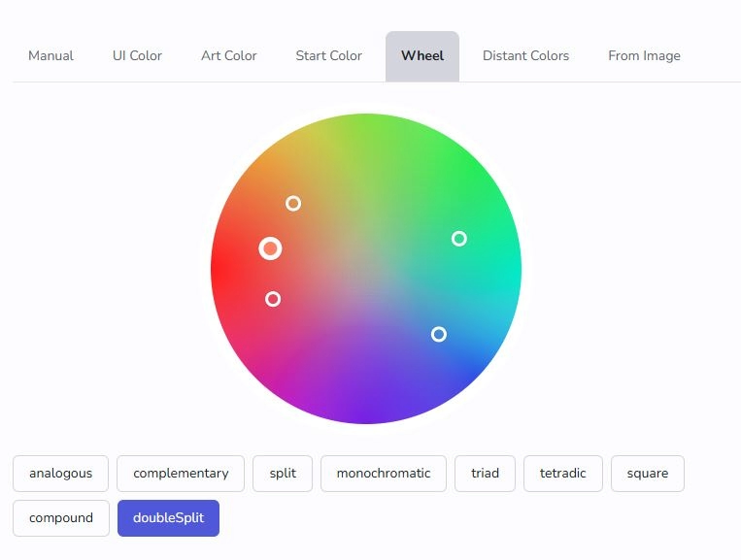The width and height of the screenshot is (741, 560).
Task: Click the active Wheel tab
Action: point(422,55)
